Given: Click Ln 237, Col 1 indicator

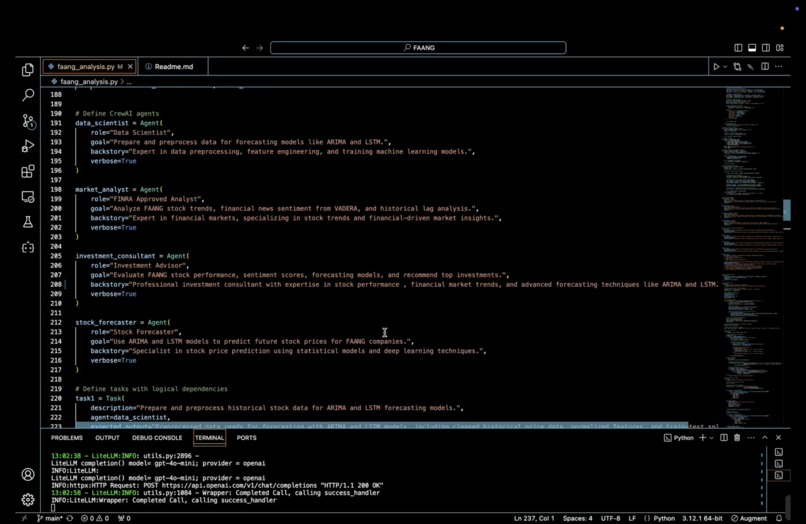Looking at the screenshot, I should pyautogui.click(x=534, y=518).
